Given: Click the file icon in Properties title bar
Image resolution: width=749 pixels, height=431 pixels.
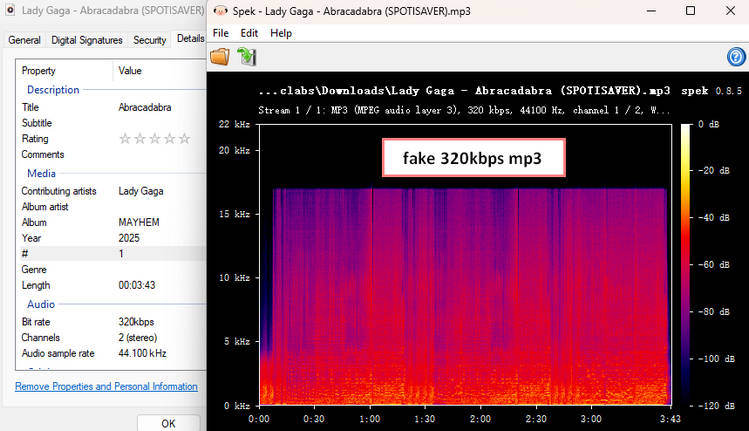Looking at the screenshot, I should click(x=10, y=10).
